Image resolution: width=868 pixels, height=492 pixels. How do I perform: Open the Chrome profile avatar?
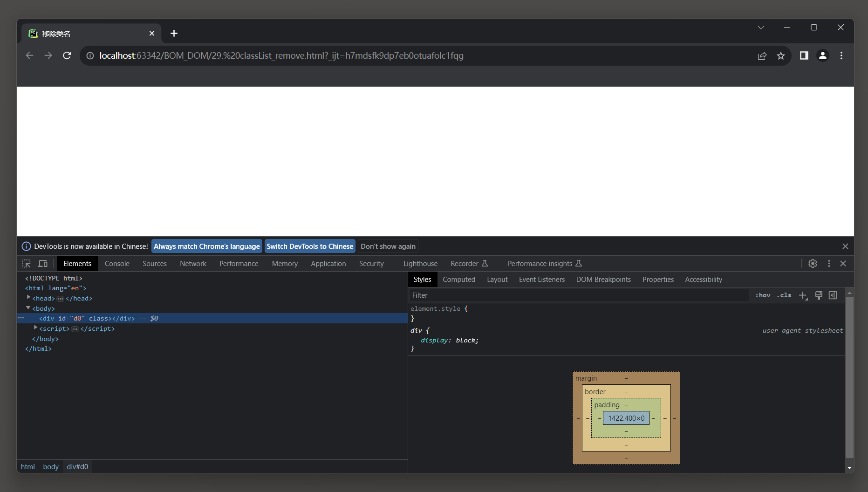pyautogui.click(x=823, y=55)
